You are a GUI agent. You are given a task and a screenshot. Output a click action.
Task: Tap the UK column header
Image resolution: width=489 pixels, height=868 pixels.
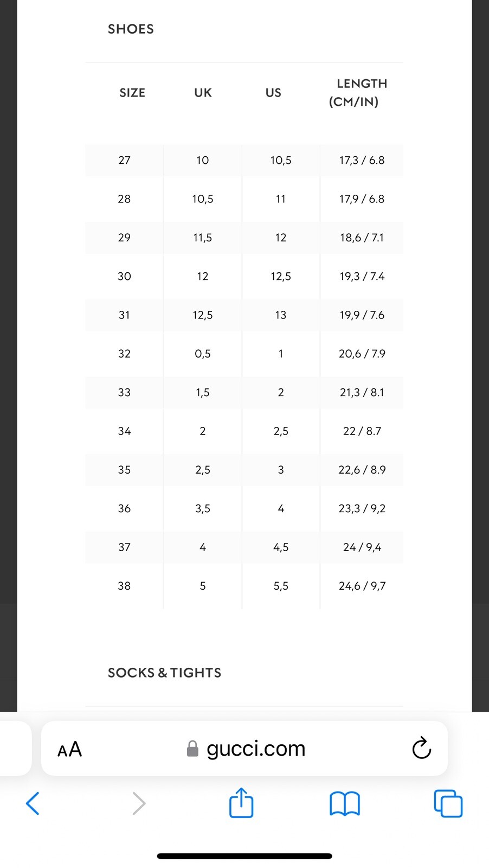[203, 93]
